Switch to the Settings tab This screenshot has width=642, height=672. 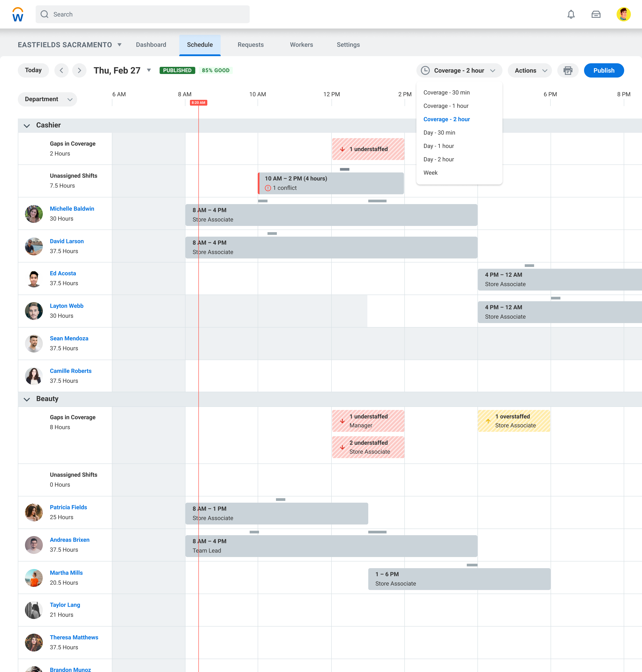point(348,45)
